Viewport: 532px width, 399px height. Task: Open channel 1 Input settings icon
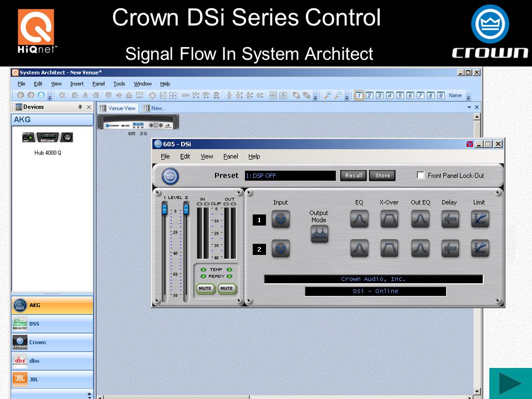pos(280,219)
